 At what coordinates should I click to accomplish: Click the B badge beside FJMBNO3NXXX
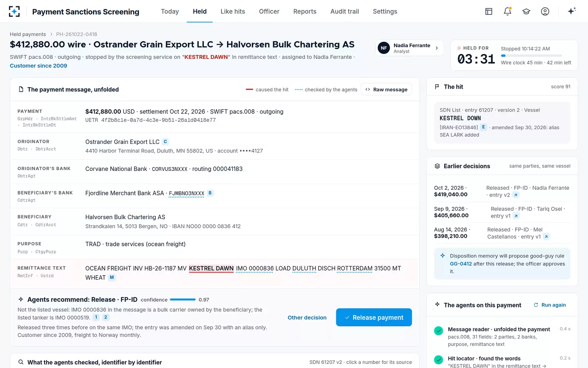(210, 193)
